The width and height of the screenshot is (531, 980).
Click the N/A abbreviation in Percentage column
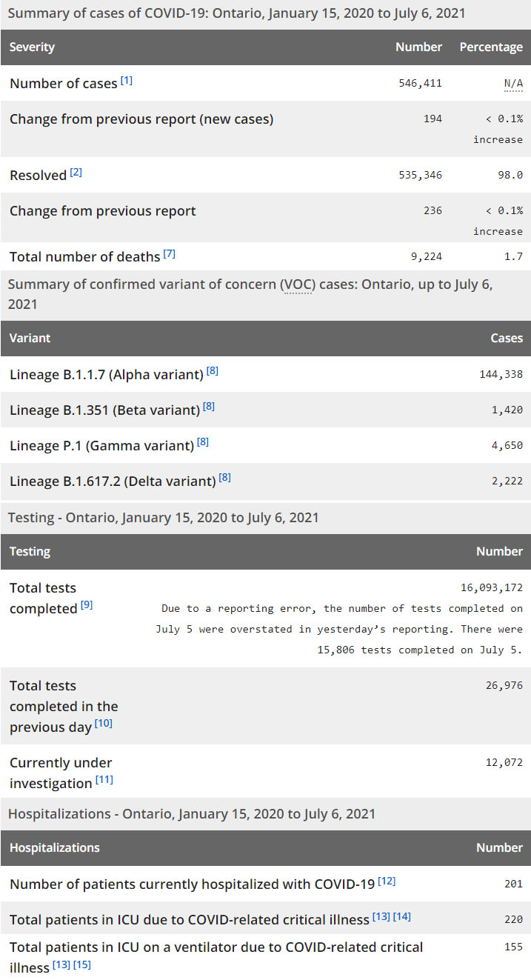click(x=513, y=84)
